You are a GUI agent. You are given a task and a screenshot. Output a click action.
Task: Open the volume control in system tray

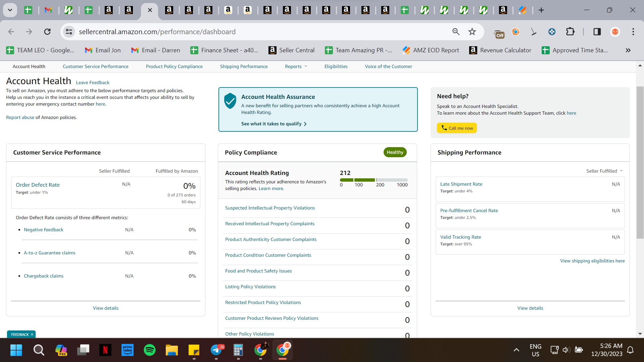(566, 350)
